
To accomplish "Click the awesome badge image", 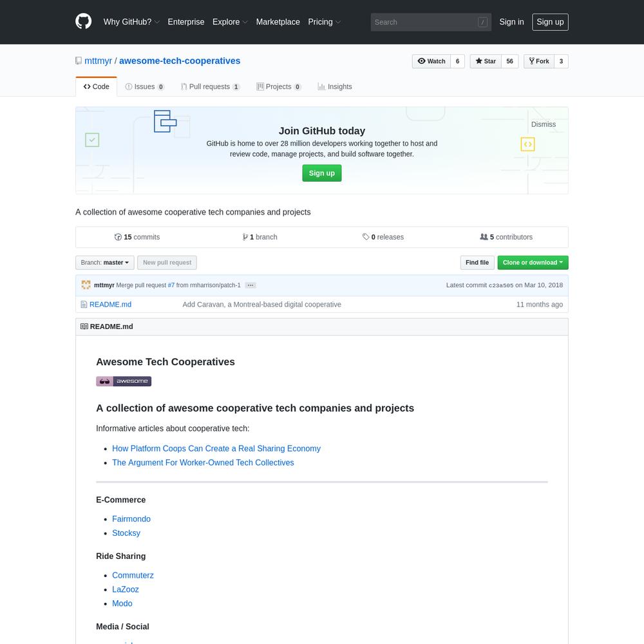I will pyautogui.click(x=124, y=381).
